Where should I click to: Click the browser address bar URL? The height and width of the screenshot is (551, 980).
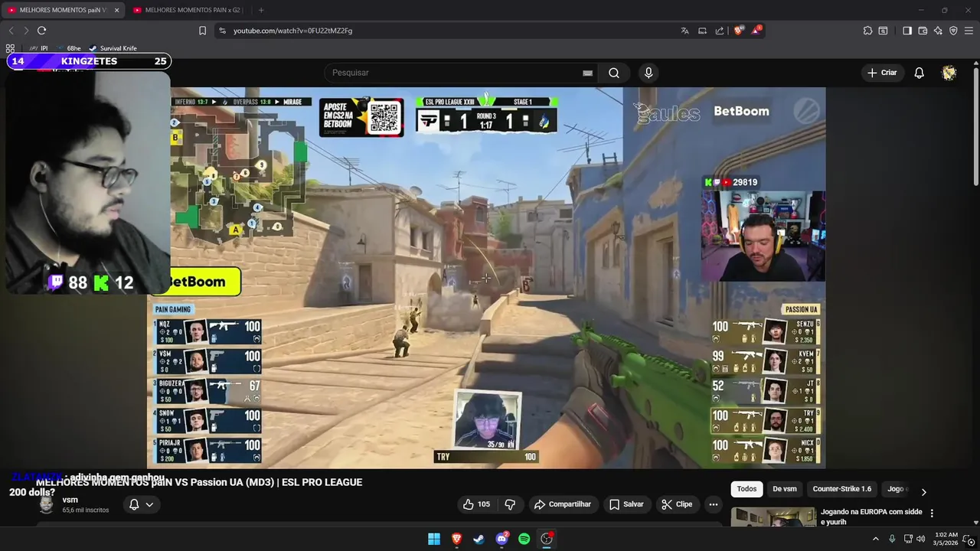click(292, 31)
